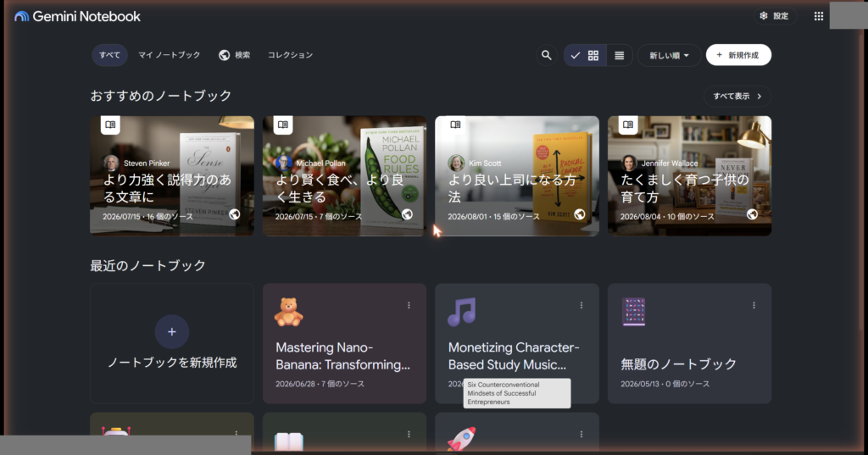This screenshot has width=868, height=455.
Task: Open Mastering Nano-Banana notebook title
Action: pos(342,356)
